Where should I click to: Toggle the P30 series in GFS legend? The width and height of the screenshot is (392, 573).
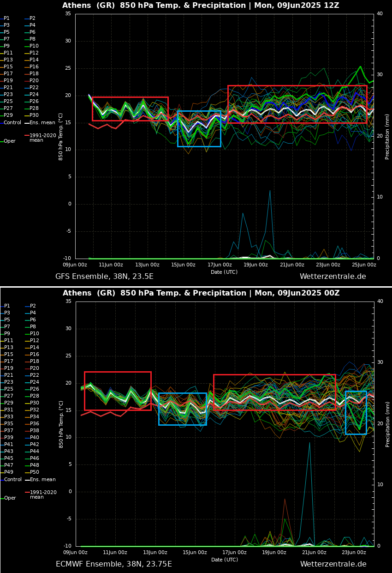tap(34, 115)
